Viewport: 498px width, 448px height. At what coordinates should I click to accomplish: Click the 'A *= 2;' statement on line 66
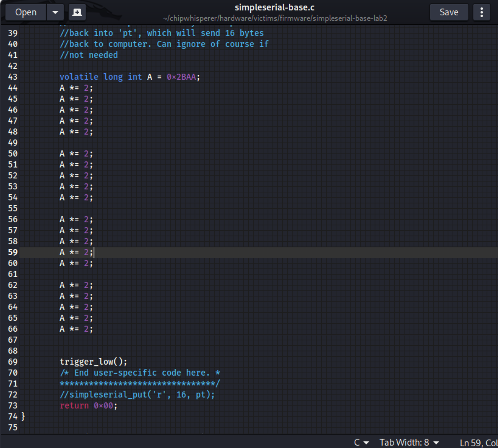tap(76, 329)
